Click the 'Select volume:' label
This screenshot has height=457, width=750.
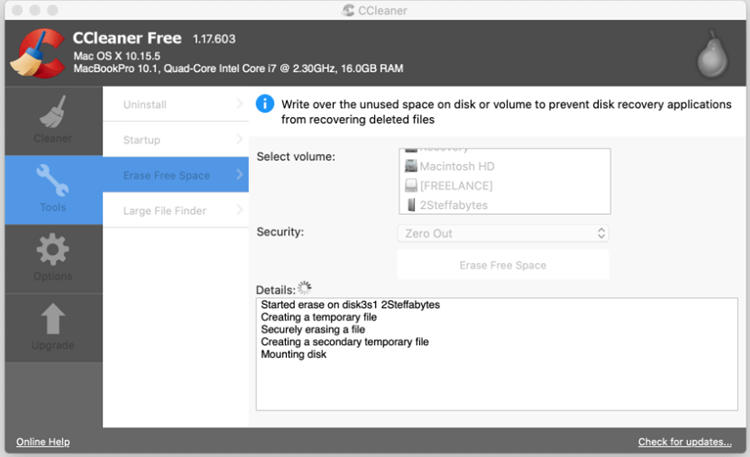[x=296, y=156]
